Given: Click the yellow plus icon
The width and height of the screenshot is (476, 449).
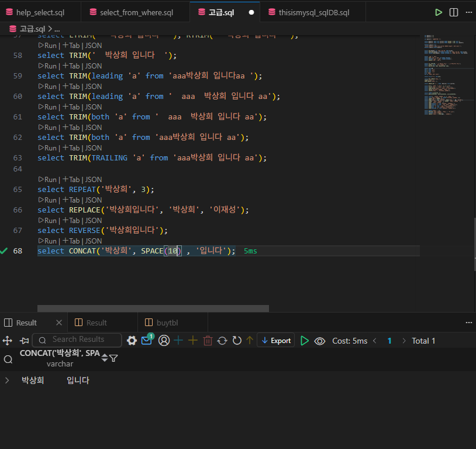Looking at the screenshot, I should coord(193,340).
